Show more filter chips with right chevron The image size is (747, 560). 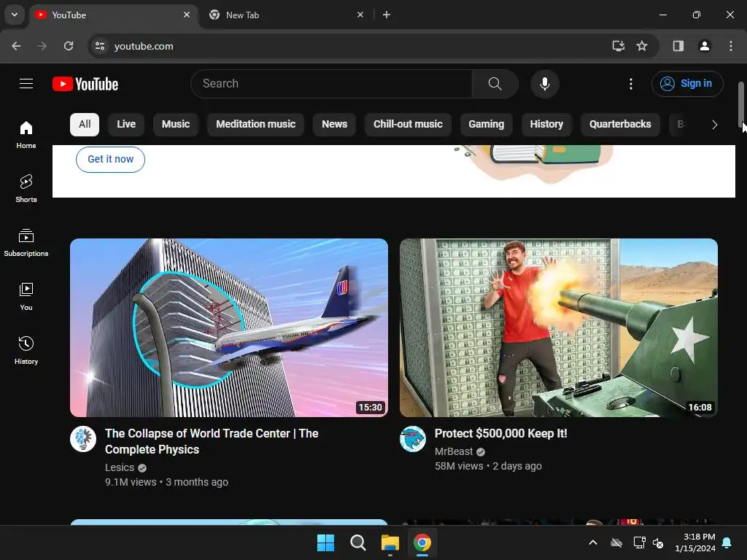coord(714,125)
